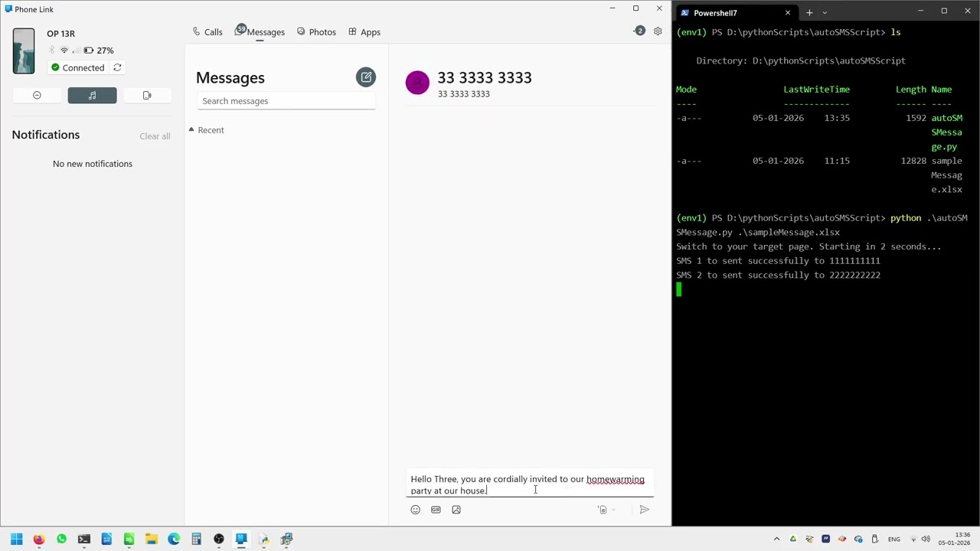Image resolution: width=980 pixels, height=551 pixels.
Task: Open the Python taskbar icon
Action: pyautogui.click(x=264, y=539)
